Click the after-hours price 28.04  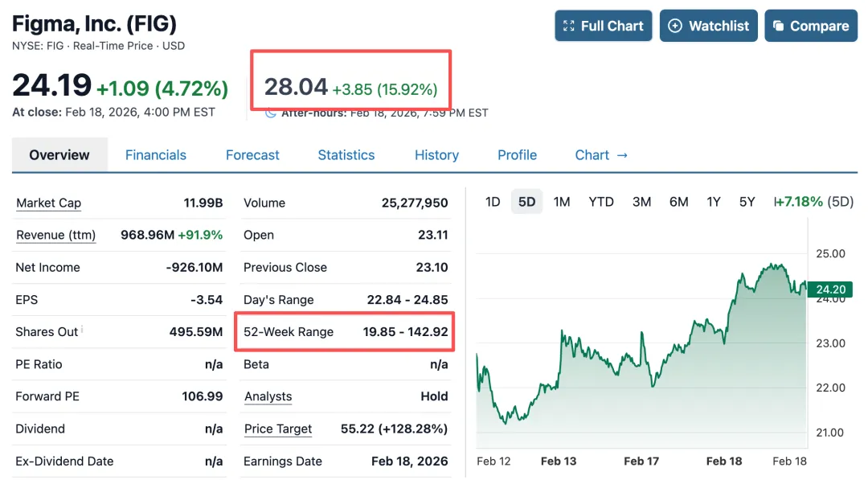point(296,87)
